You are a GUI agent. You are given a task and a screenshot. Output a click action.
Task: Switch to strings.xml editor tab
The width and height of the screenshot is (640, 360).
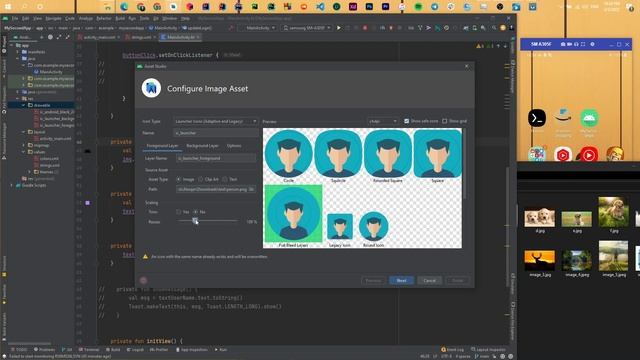tap(141, 37)
